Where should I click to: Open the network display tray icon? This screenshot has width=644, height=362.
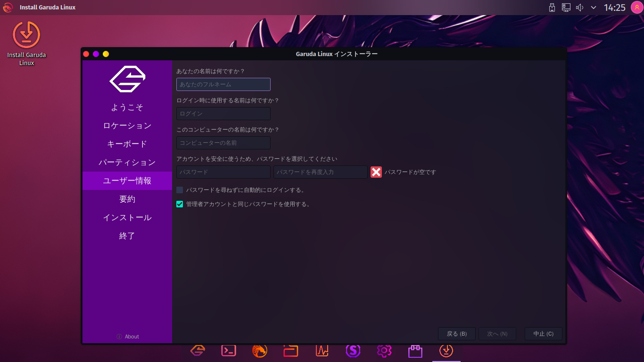(566, 8)
